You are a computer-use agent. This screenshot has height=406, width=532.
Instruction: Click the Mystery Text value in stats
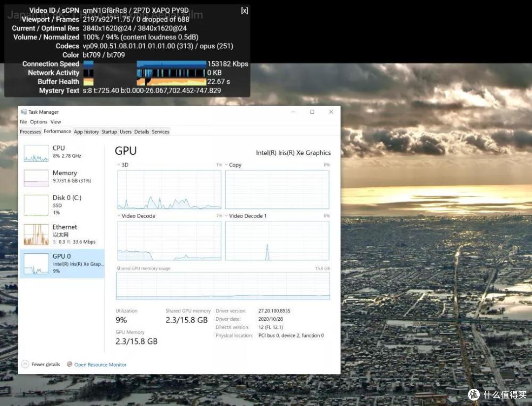pos(152,91)
